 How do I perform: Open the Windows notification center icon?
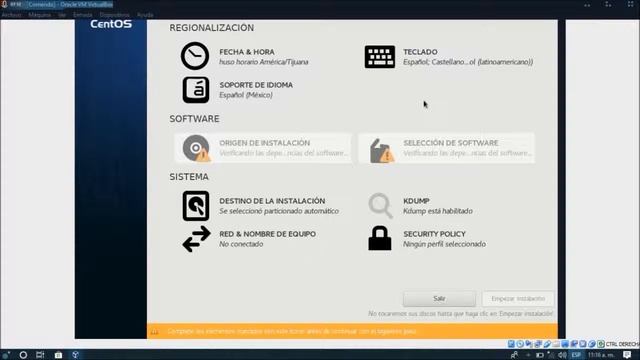click(627, 355)
